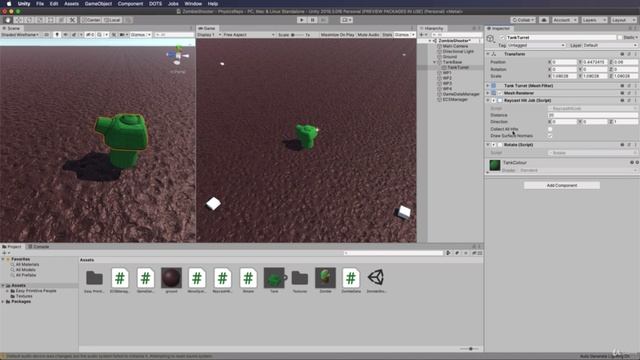Toggle the Rotate script enabled checkbox
This screenshot has width=640, height=360.
[500, 145]
